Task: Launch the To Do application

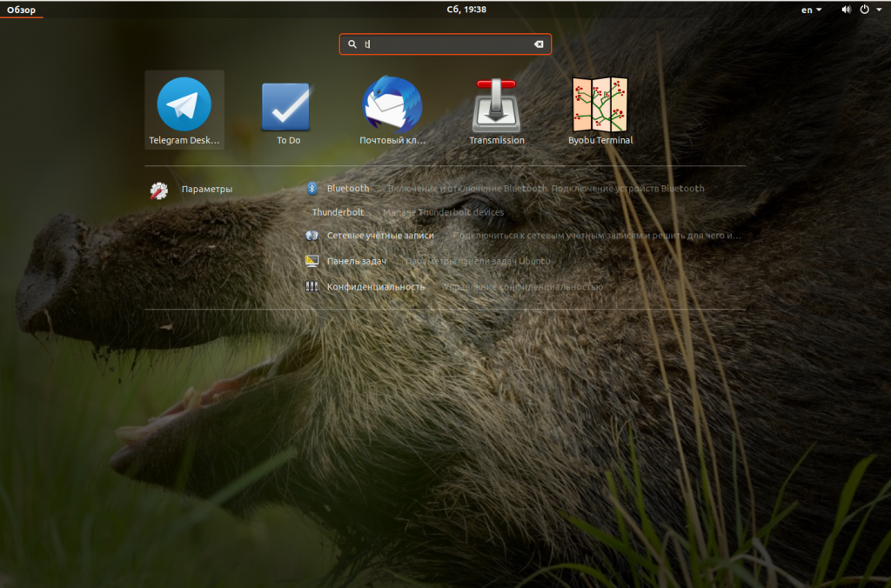Action: click(286, 106)
